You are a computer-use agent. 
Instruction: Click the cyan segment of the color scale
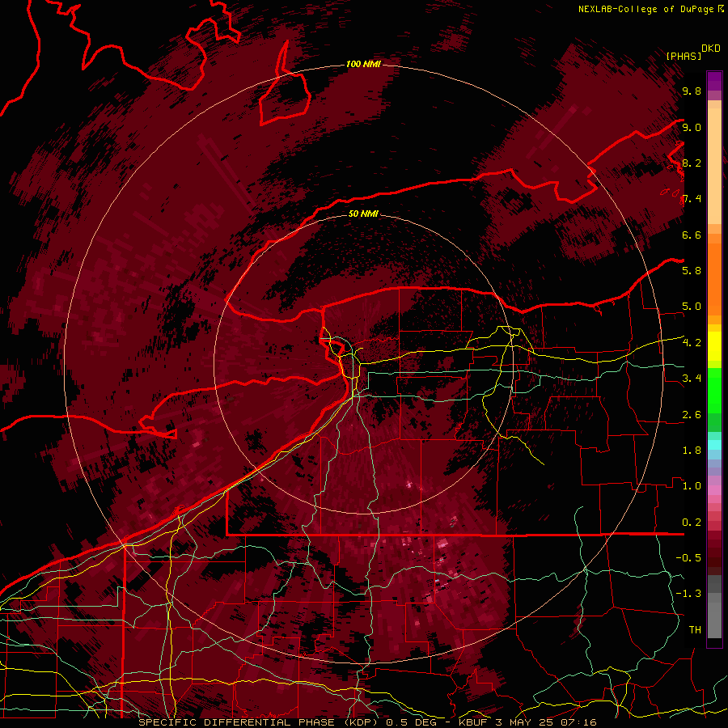coord(714,445)
